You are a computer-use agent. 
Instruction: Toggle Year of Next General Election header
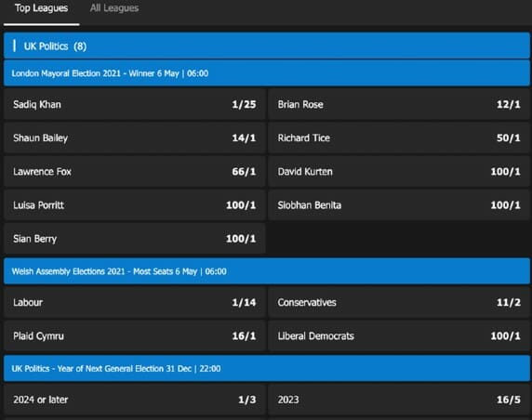(x=267, y=369)
